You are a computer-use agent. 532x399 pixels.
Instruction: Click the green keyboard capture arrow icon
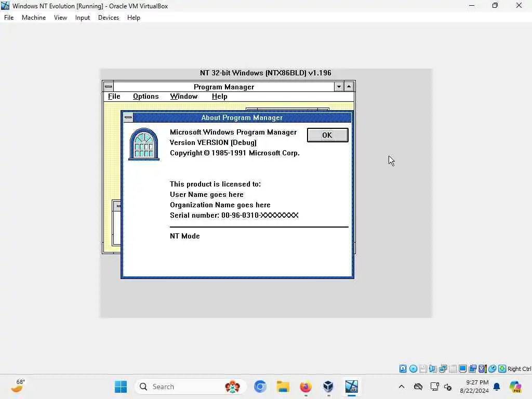tap(502, 369)
